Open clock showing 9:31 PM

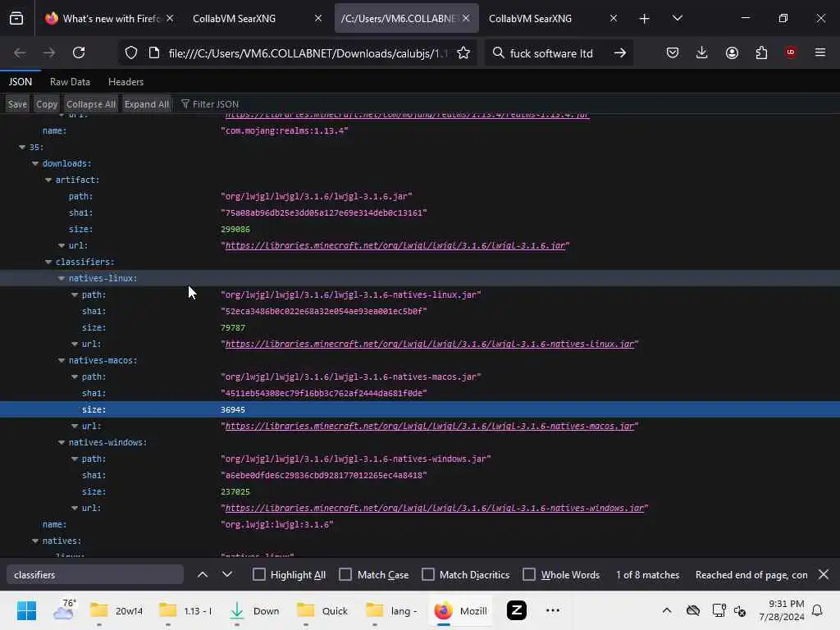(782, 610)
